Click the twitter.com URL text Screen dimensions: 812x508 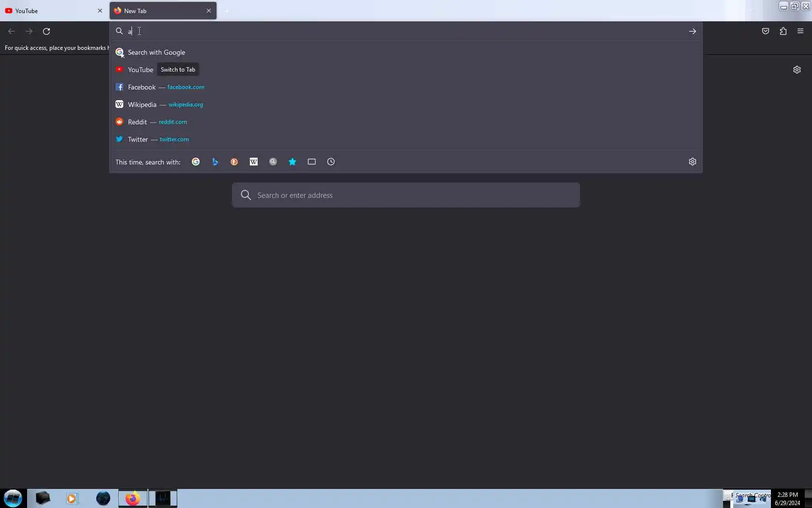click(174, 139)
